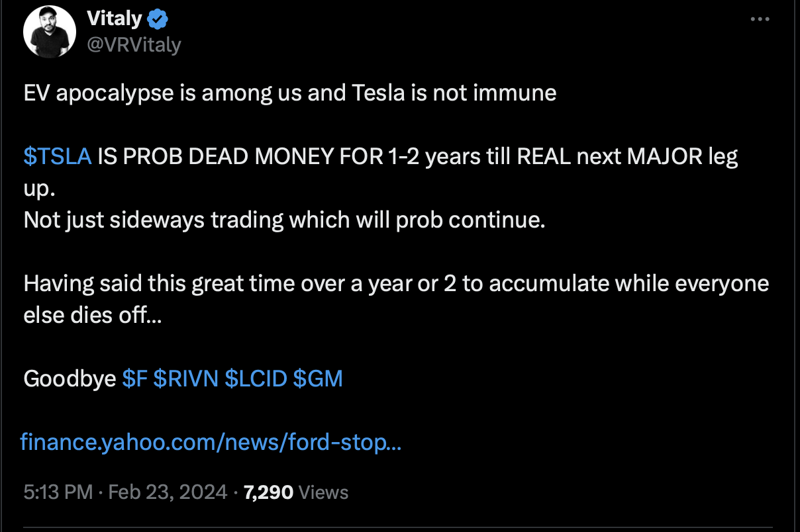Click the display name Vitaly
The height and width of the screenshot is (532, 800).
coord(114,19)
